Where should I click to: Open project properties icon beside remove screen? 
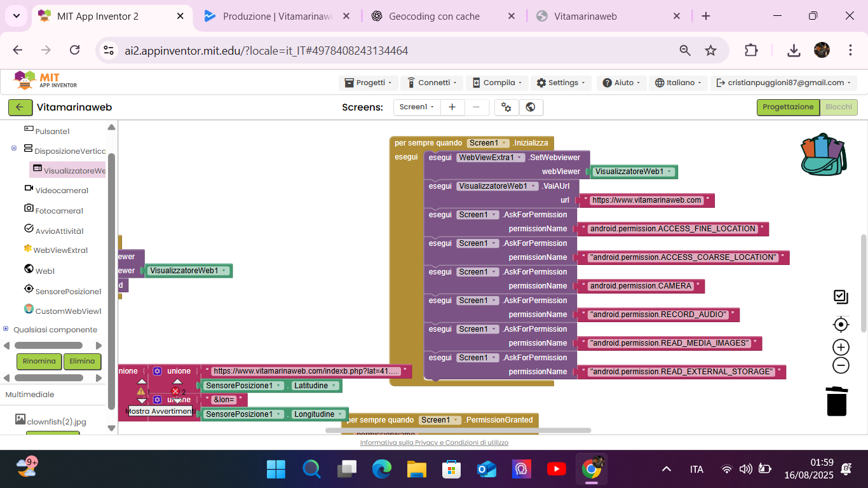pyautogui.click(x=506, y=107)
